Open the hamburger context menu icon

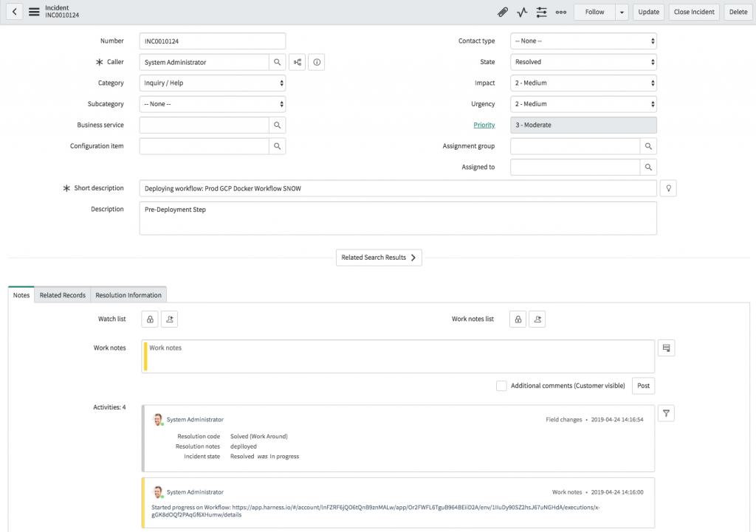pyautogui.click(x=34, y=12)
